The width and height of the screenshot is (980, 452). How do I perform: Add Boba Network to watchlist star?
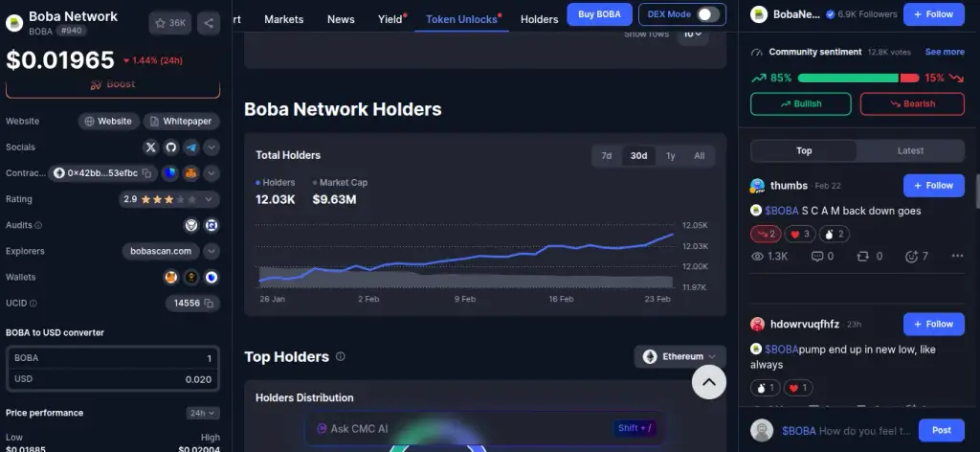[x=170, y=23]
